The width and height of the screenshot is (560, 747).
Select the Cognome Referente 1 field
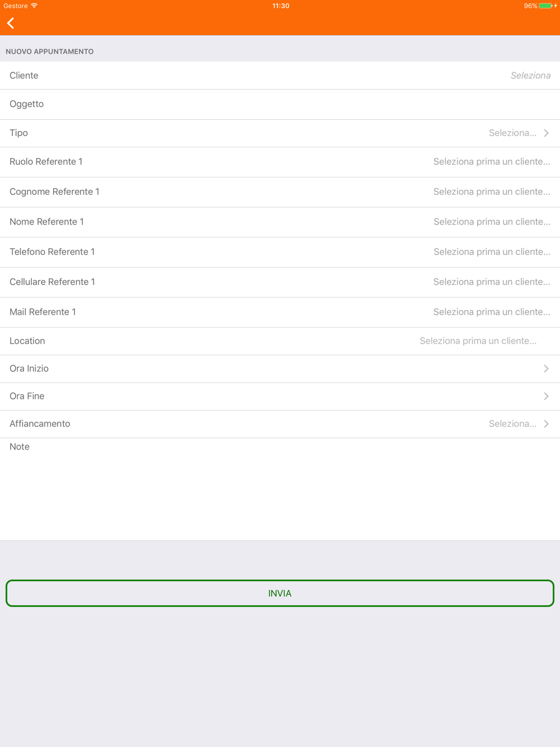coord(491,192)
